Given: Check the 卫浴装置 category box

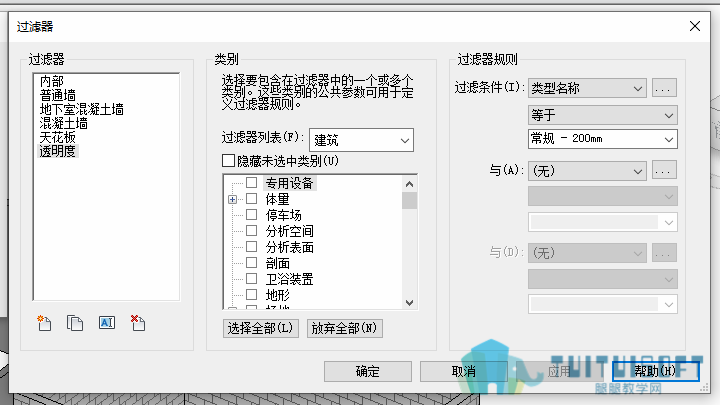Looking at the screenshot, I should point(251,279).
